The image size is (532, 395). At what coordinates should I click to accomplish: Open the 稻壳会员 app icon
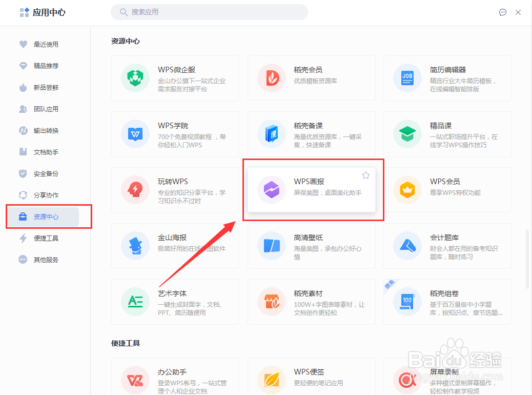(272, 78)
